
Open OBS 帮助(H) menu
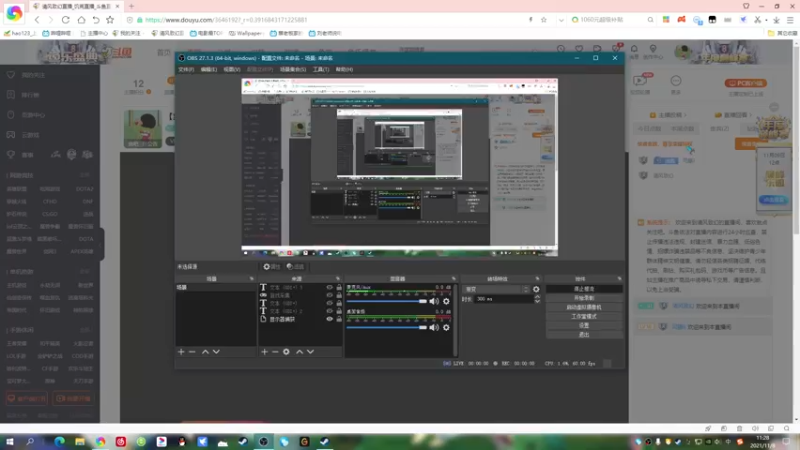click(x=344, y=69)
